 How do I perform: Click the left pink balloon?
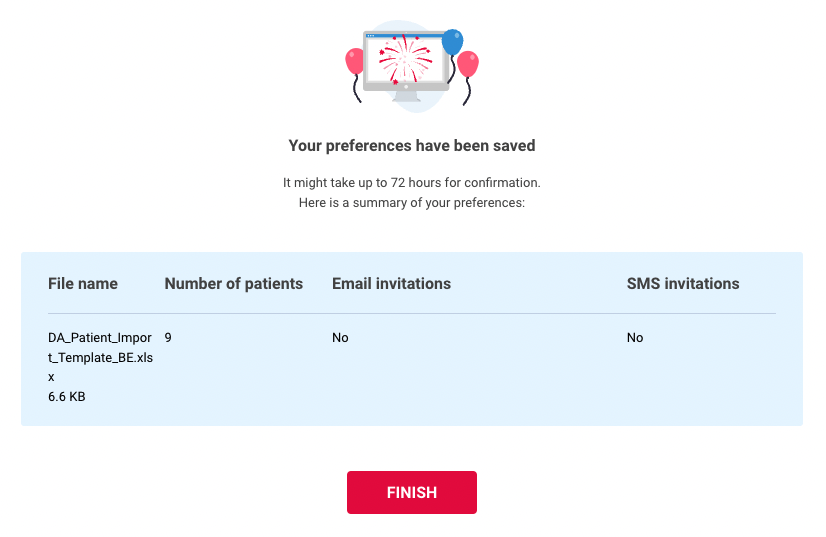pos(355,61)
